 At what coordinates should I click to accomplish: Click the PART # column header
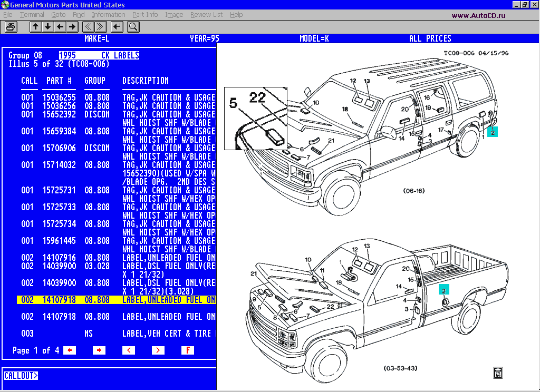pyautogui.click(x=59, y=81)
